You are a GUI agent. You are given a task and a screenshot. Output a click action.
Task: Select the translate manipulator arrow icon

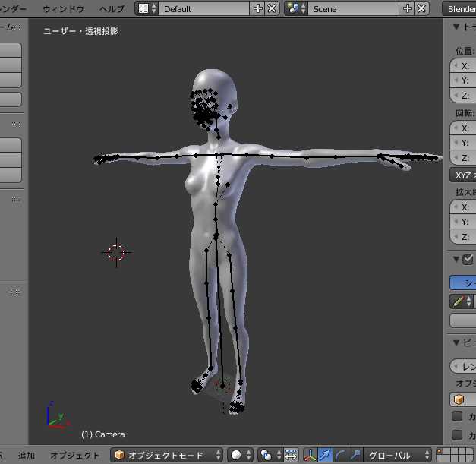pyautogui.click(x=325, y=455)
